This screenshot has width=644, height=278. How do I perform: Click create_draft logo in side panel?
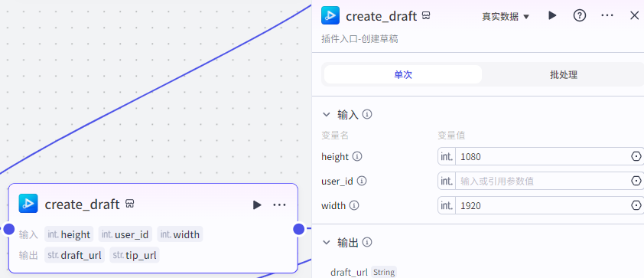(x=330, y=15)
